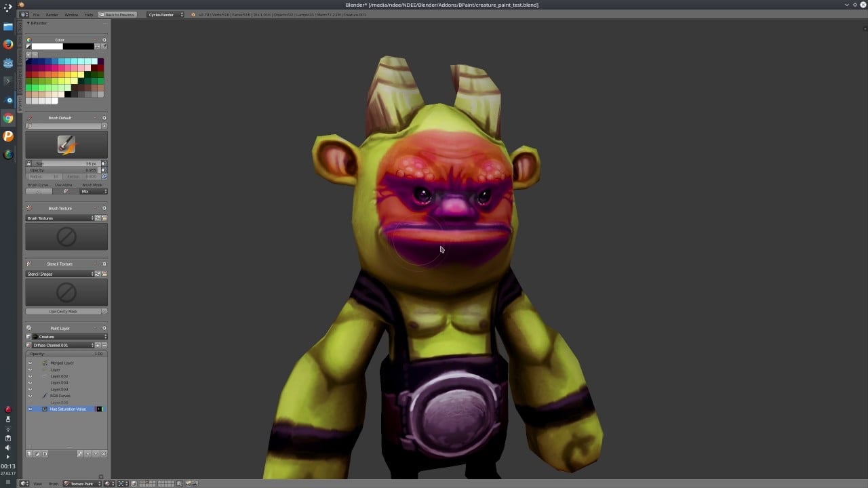Open Firefox from the dock

[8, 45]
